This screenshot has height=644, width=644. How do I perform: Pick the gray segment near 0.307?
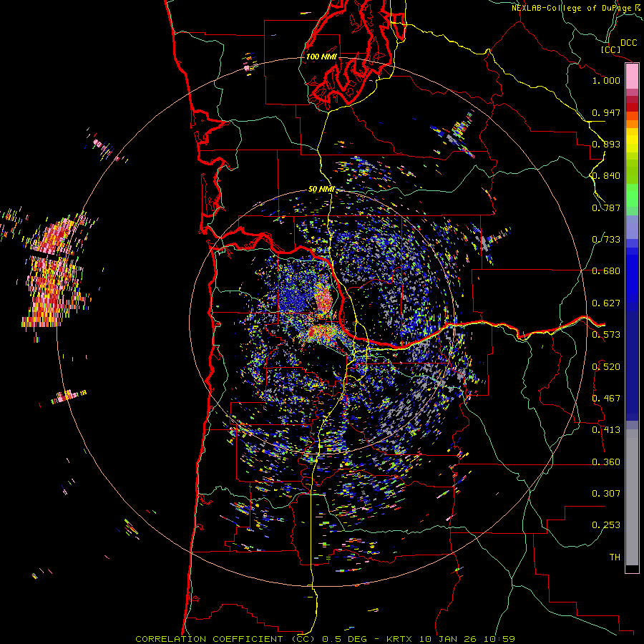632,497
